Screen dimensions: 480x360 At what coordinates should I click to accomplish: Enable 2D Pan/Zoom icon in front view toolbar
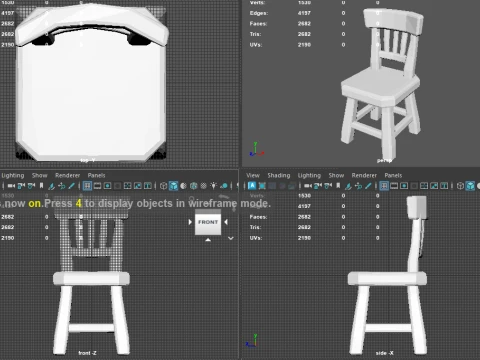click(x=61, y=186)
